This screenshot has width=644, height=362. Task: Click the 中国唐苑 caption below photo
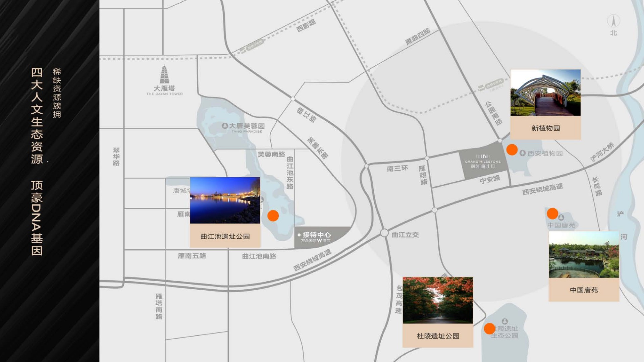pyautogui.click(x=584, y=290)
